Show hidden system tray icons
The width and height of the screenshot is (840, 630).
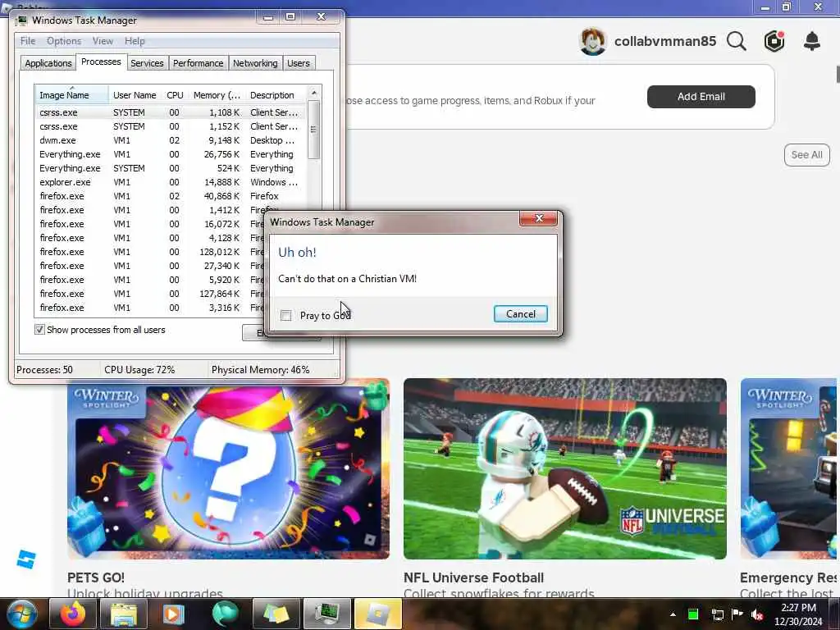tap(673, 614)
